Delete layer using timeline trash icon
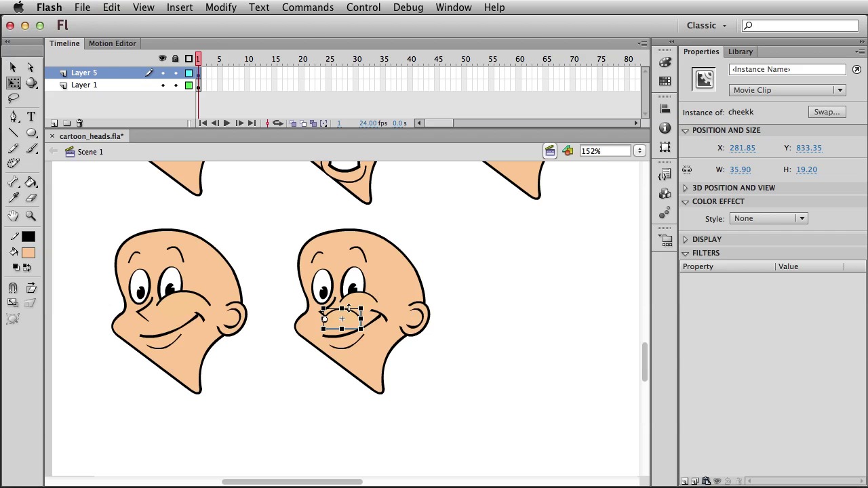Screen dimensions: 868x488 tap(79, 123)
